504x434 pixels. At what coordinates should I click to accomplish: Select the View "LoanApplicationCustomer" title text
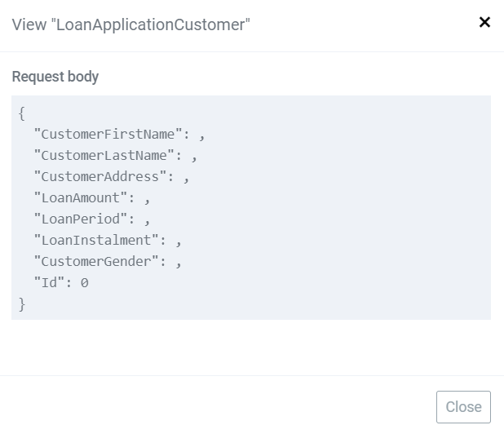[130, 24]
